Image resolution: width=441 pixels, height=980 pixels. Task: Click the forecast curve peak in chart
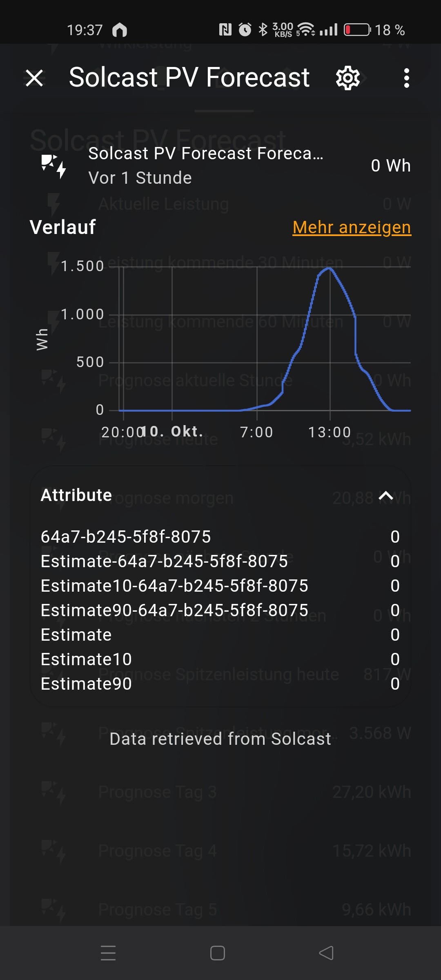click(x=329, y=268)
